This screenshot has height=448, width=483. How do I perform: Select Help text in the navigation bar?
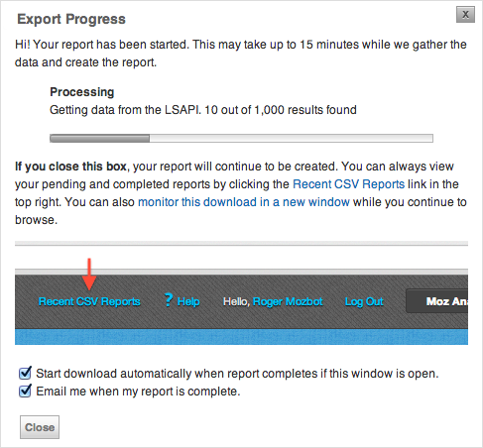(x=188, y=301)
